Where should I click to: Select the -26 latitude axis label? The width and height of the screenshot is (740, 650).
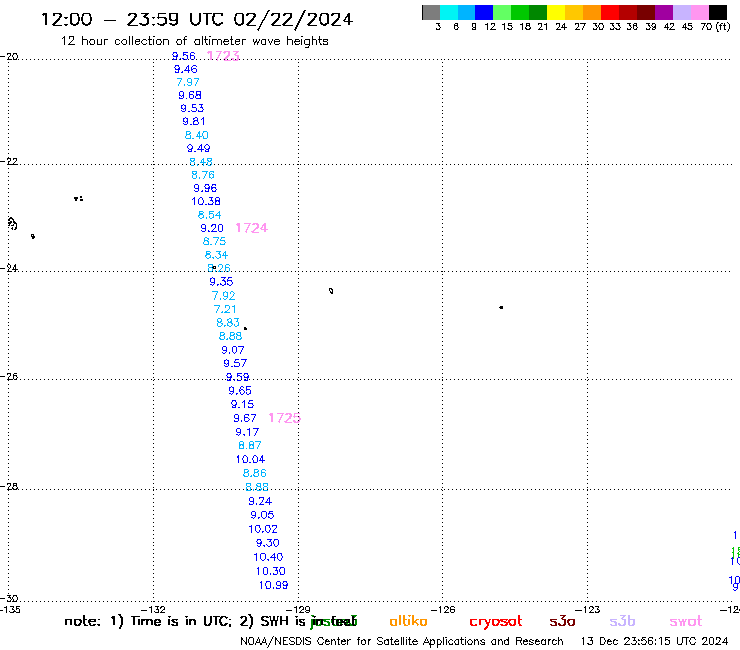click(x=9, y=377)
